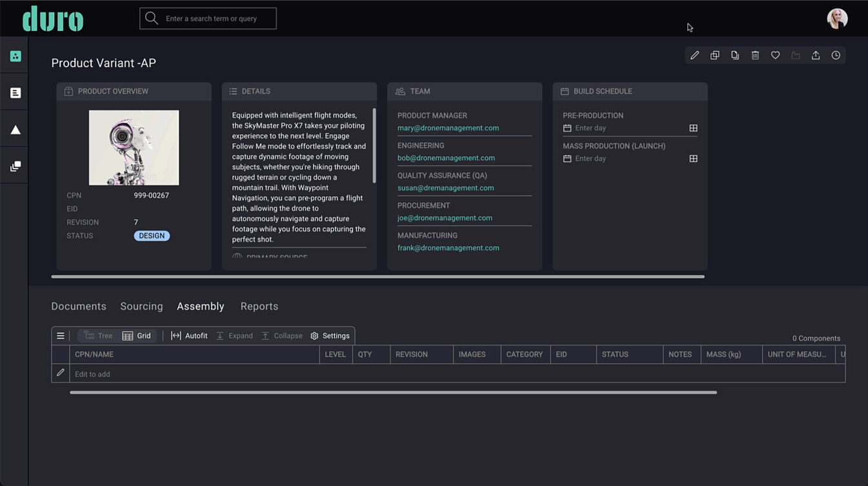Collapse all assembly rows
868x486 pixels.
pos(282,336)
